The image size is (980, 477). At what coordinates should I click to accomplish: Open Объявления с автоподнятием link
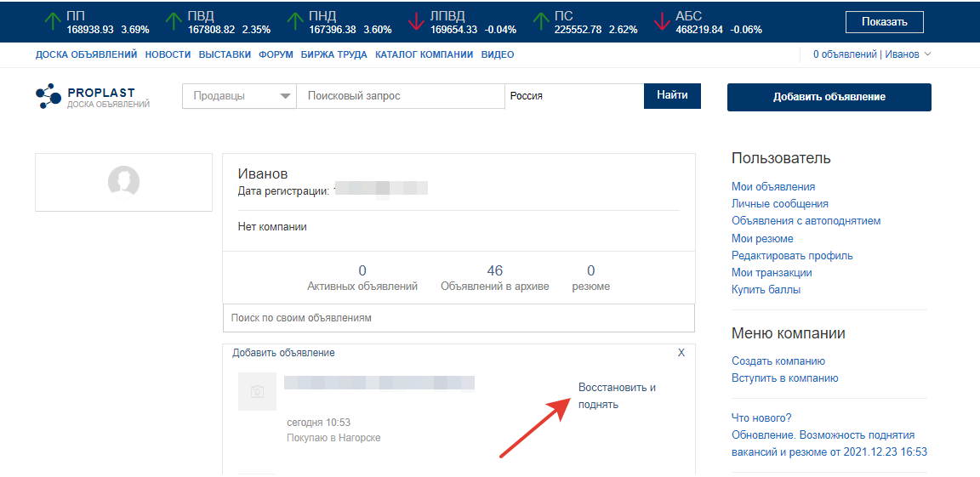(806, 221)
